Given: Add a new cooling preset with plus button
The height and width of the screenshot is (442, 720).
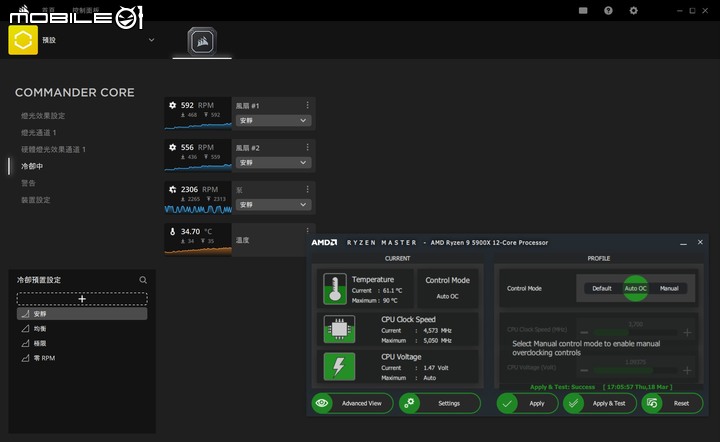Looking at the screenshot, I should point(82,299).
